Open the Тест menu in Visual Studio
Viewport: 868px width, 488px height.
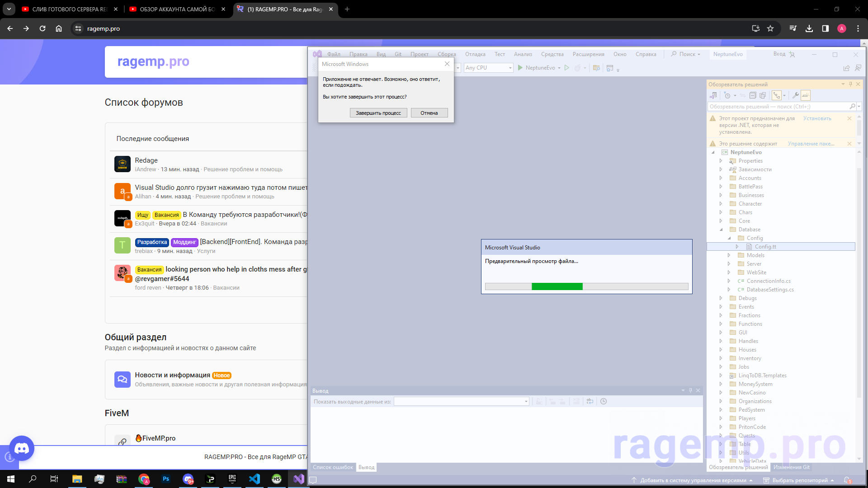click(x=500, y=54)
